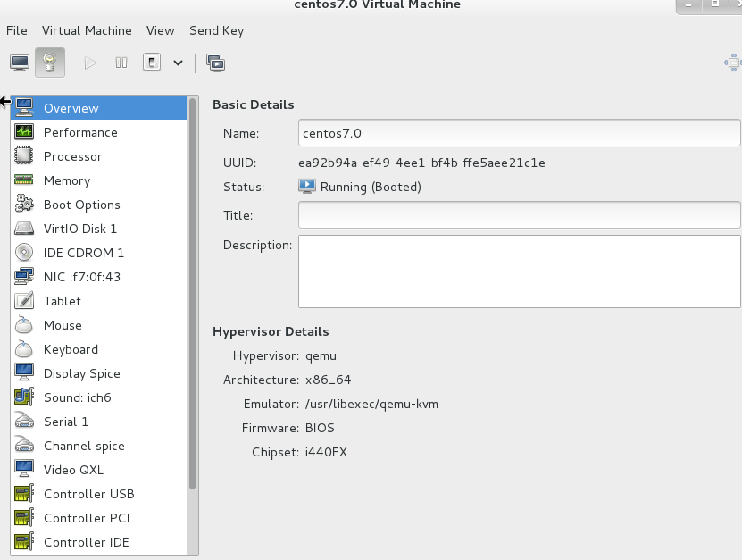Screen dimensions: 742x560
Task: Select the IDE CDROM 1 disc icon
Action: pos(23,252)
